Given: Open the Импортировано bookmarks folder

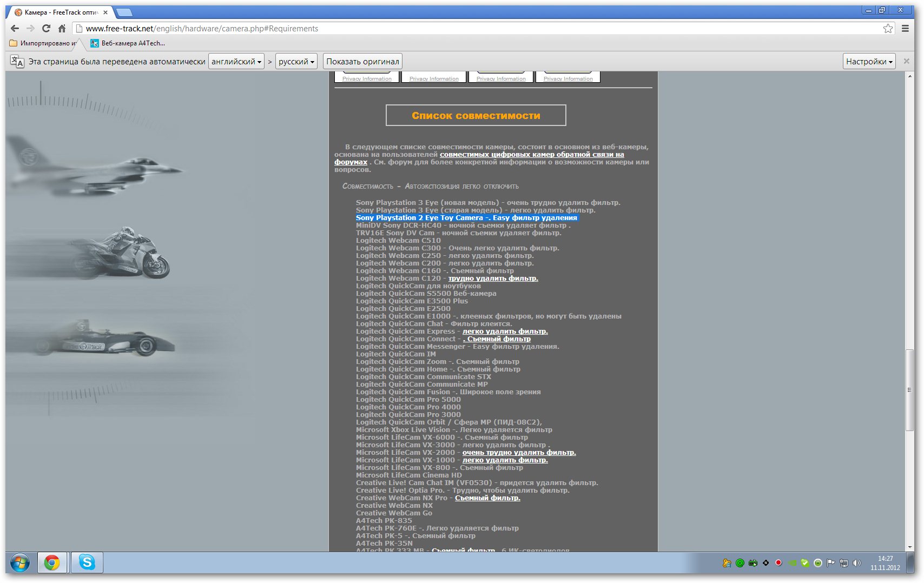Looking at the screenshot, I should point(43,43).
